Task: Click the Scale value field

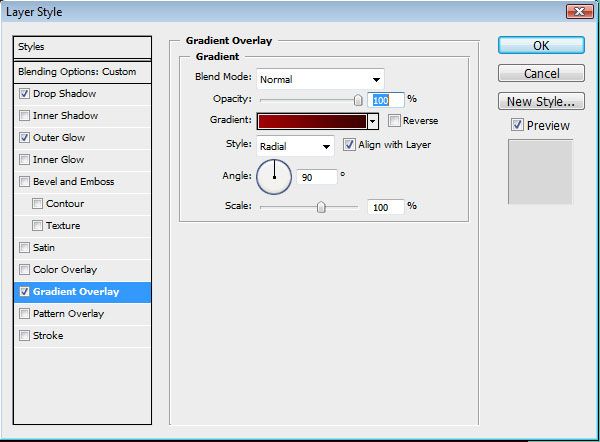Action: (386, 207)
